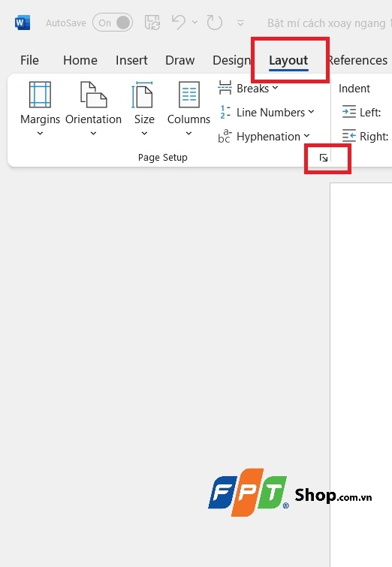Screen dimensions: 392x567
Task: Expand the Columns dropdown chevron
Action: coord(188,134)
